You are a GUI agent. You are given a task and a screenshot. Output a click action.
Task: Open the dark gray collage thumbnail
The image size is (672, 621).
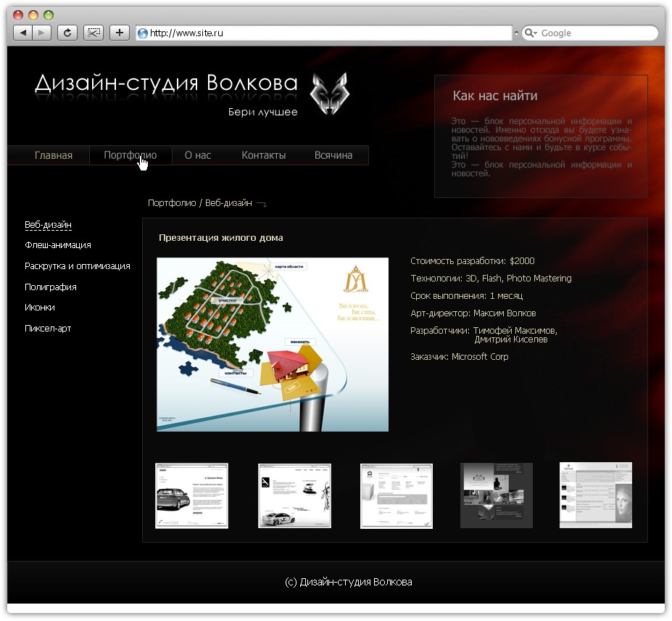[497, 495]
